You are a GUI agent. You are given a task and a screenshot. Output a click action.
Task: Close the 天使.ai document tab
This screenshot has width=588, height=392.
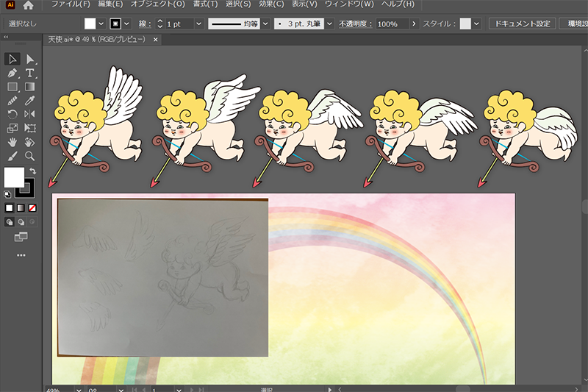pos(155,38)
